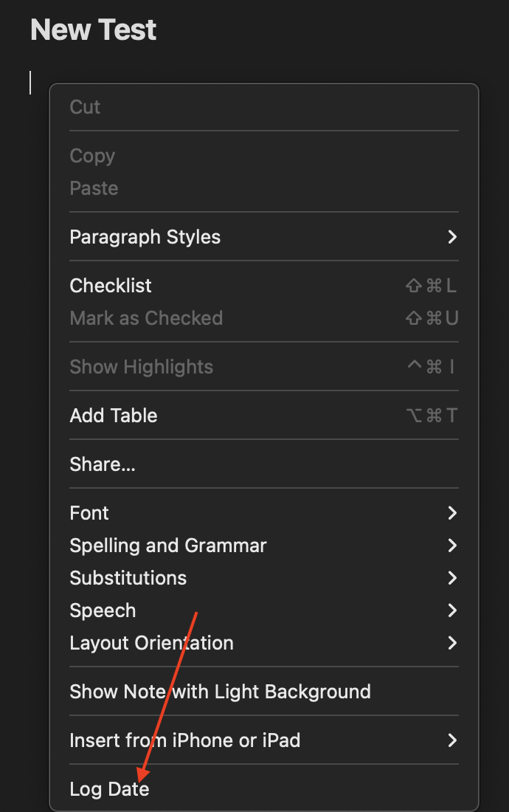Toggle Show Highlights
The width and height of the screenshot is (509, 812).
point(141,367)
